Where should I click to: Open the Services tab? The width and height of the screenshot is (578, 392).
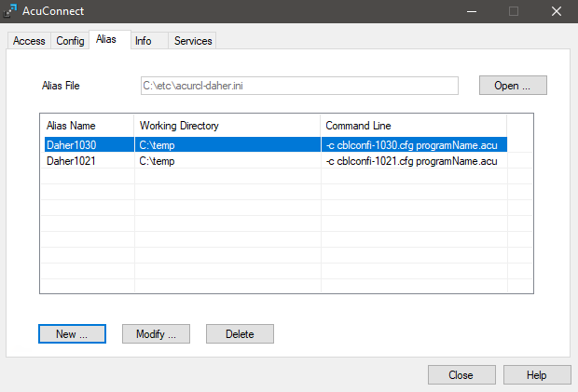pyautogui.click(x=193, y=41)
